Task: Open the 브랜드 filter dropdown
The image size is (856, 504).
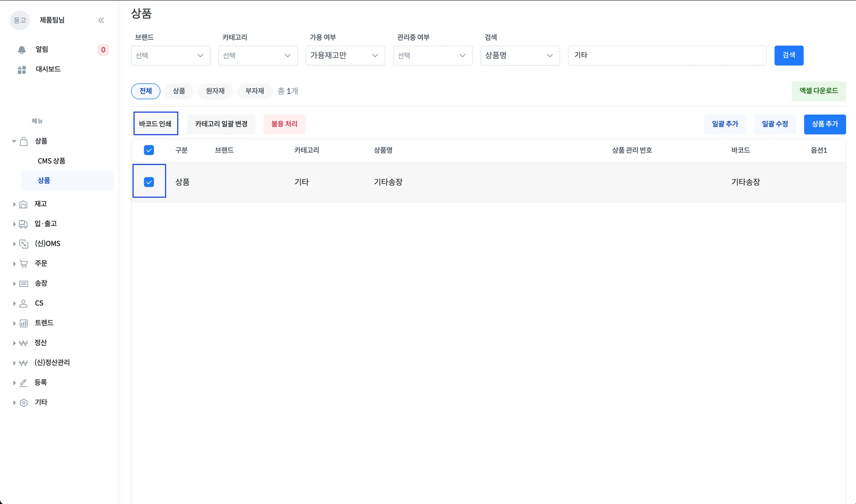Action: [x=171, y=56]
